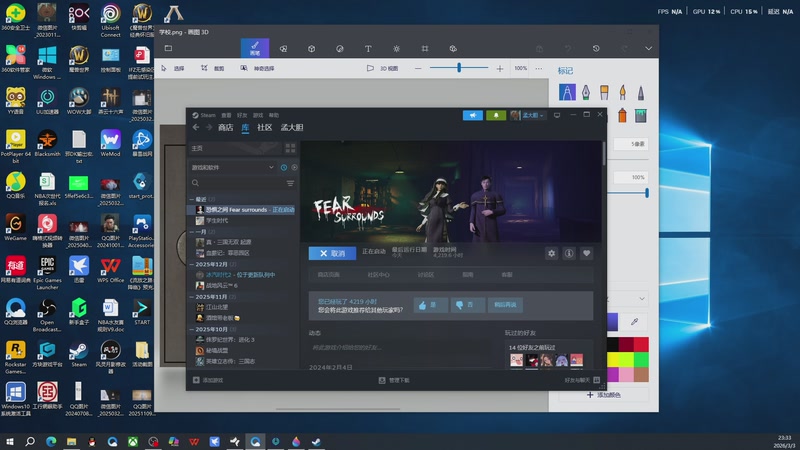Click the zoom in plus in Paint 3D
The image size is (800, 450).
point(499,68)
